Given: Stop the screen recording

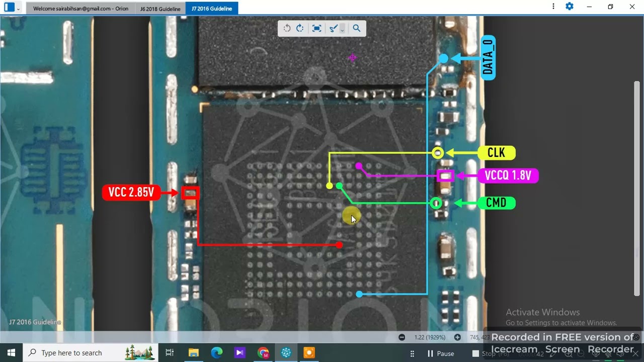Looking at the screenshot, I should pyautogui.click(x=491, y=353).
